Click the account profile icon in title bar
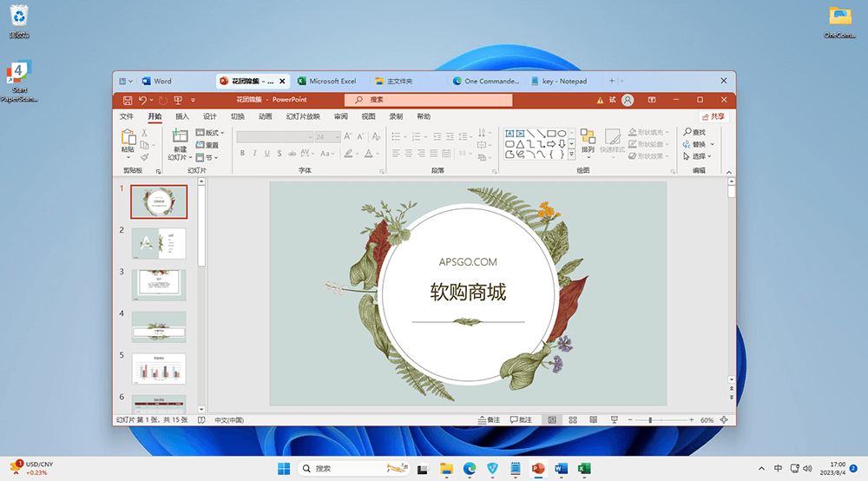This screenshot has height=481, width=868. pyautogui.click(x=628, y=100)
